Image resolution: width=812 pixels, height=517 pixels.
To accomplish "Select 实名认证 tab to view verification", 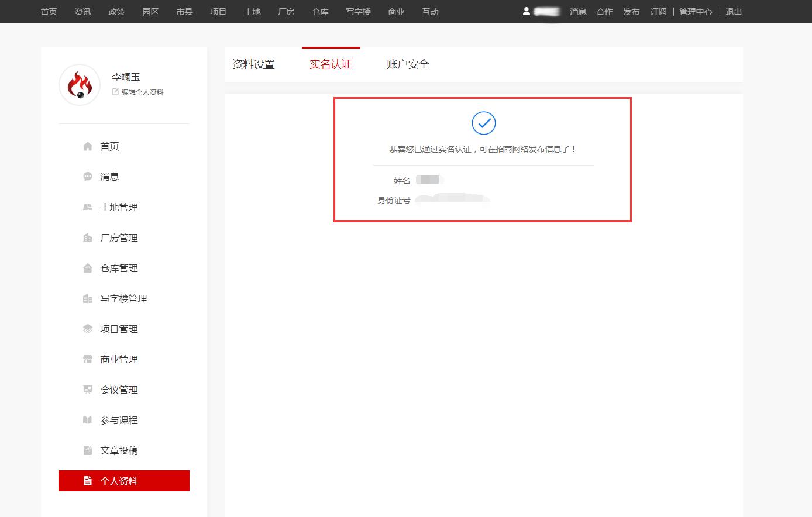I will (x=331, y=64).
